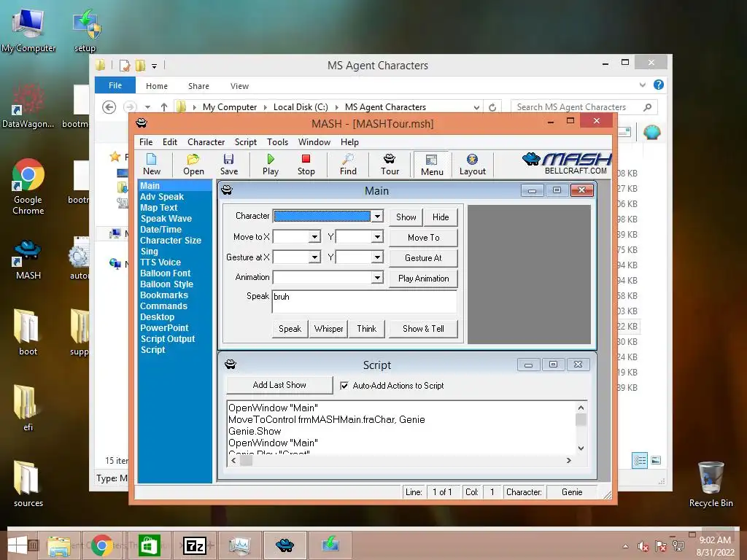Expand the Move to Y dropdown
The image size is (747, 560).
click(x=377, y=237)
